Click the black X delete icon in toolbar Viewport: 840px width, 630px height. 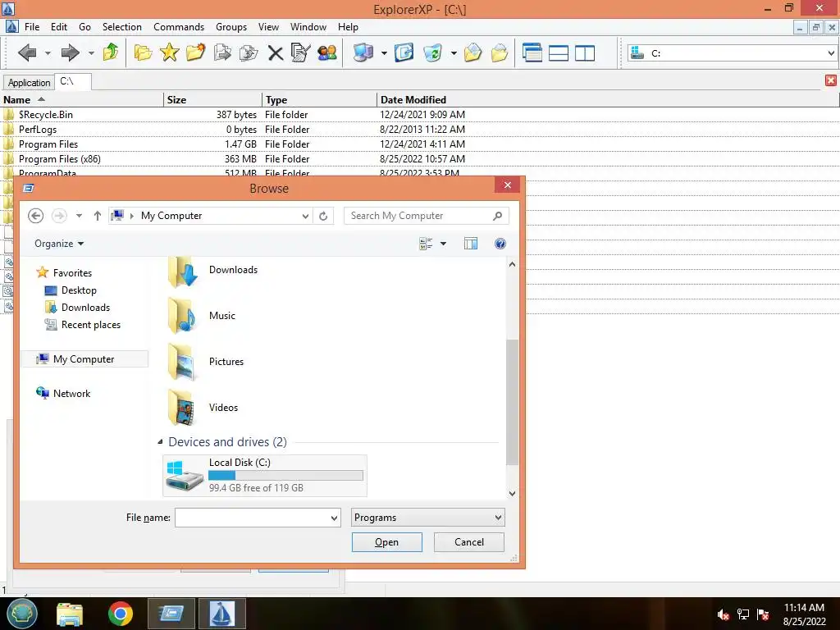pos(276,53)
